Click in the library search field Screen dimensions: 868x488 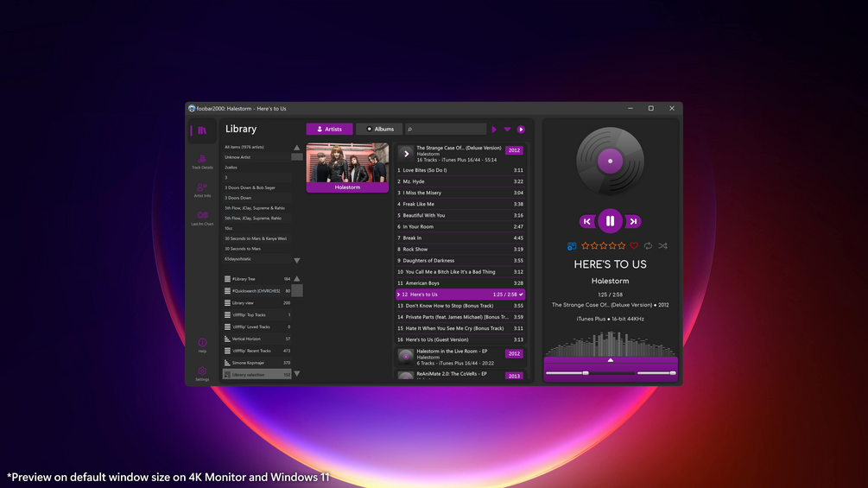tap(447, 129)
